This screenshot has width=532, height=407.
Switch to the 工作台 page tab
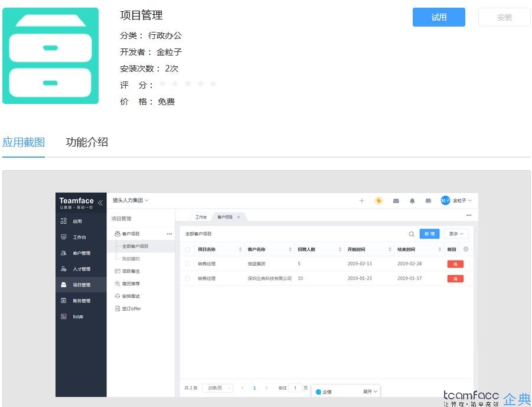click(201, 217)
